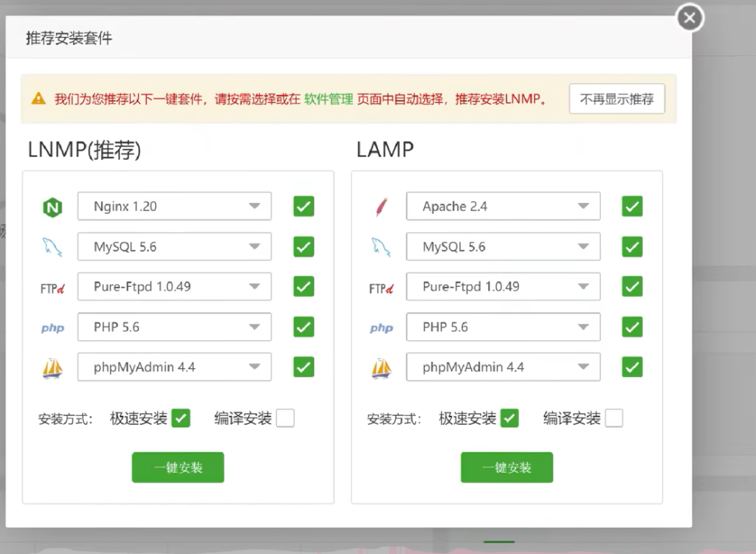Screen dimensions: 756x554
Task: Click the MySQL dolphin icon under LNMP
Action: coord(52,247)
